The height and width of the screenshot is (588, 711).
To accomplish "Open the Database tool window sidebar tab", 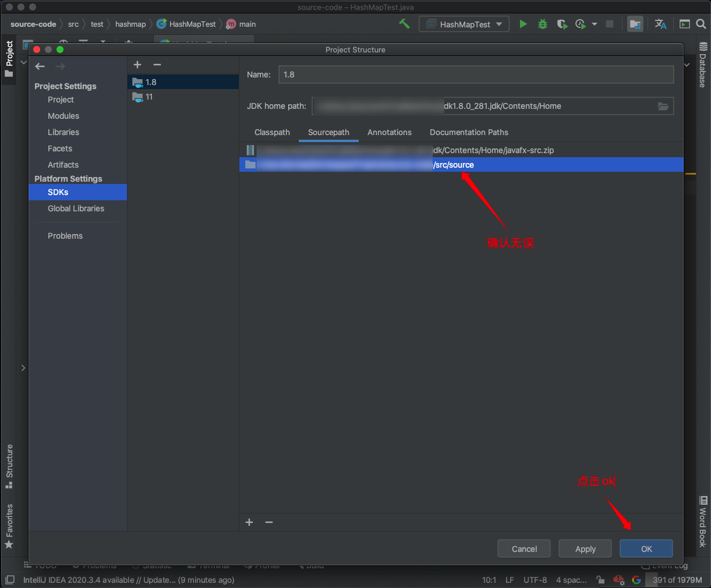I will 703,65.
